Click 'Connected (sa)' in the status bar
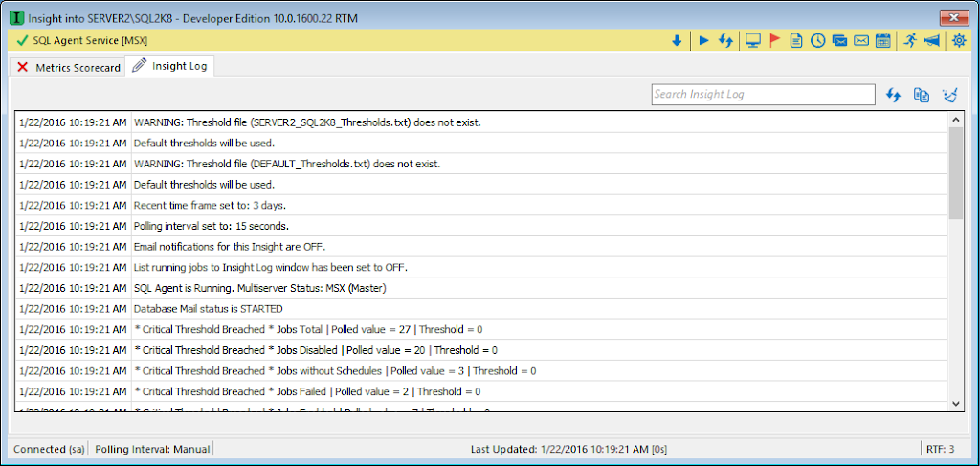This screenshot has width=980, height=466. [49, 449]
